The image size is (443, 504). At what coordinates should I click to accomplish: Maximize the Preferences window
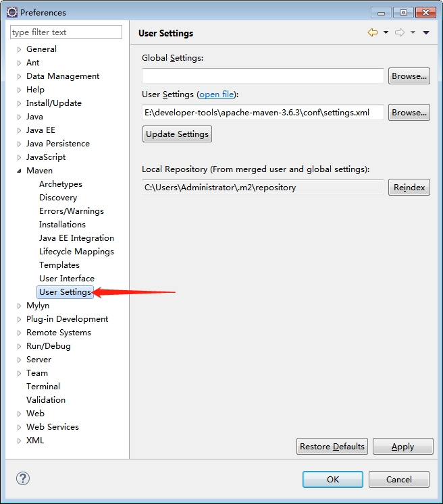point(403,13)
